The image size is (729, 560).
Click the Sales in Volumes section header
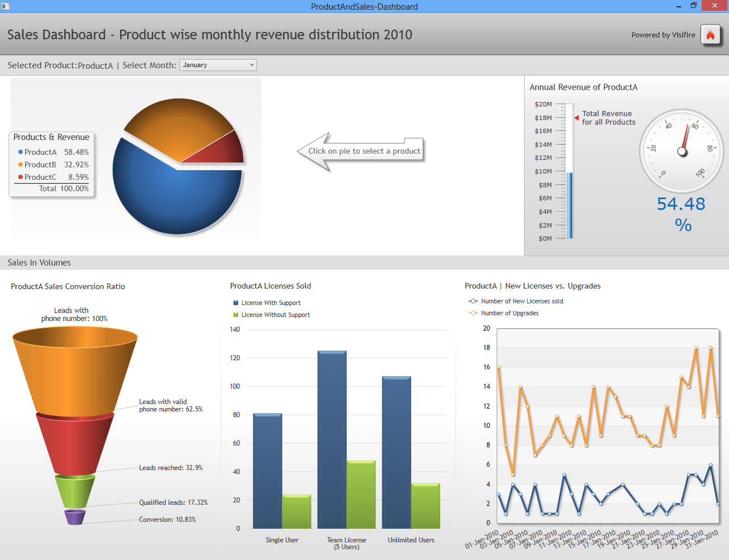(39, 263)
